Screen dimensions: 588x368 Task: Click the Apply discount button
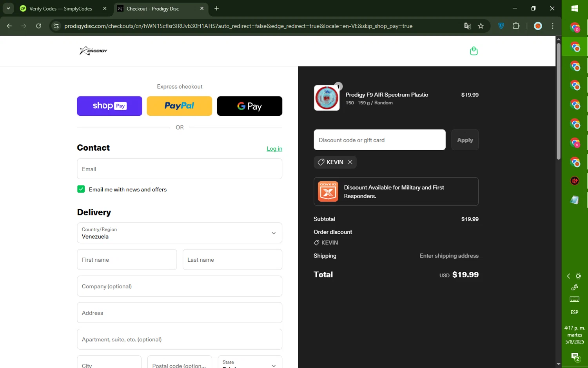(x=465, y=140)
